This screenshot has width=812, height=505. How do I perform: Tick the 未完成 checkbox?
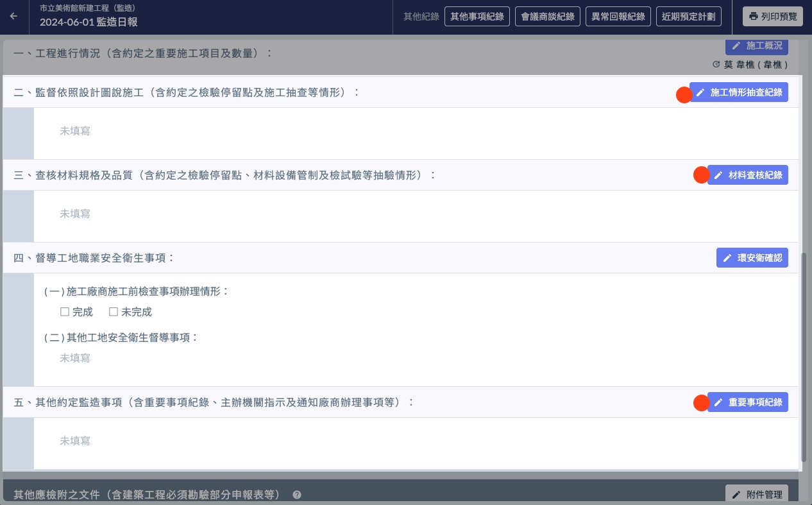(x=114, y=312)
